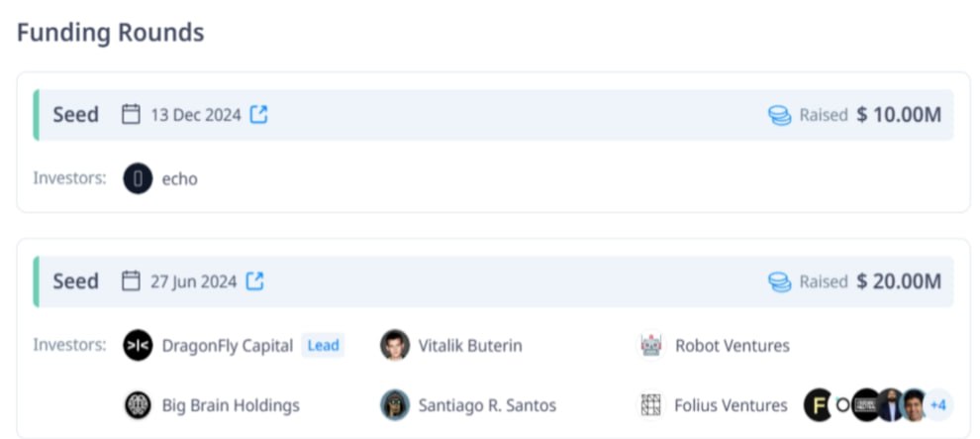Open the Robot Ventures investor link
The image size is (980, 439).
click(x=733, y=346)
